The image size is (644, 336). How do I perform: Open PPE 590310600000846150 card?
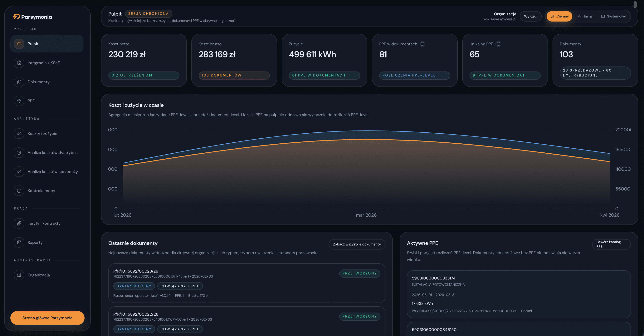pos(519,329)
